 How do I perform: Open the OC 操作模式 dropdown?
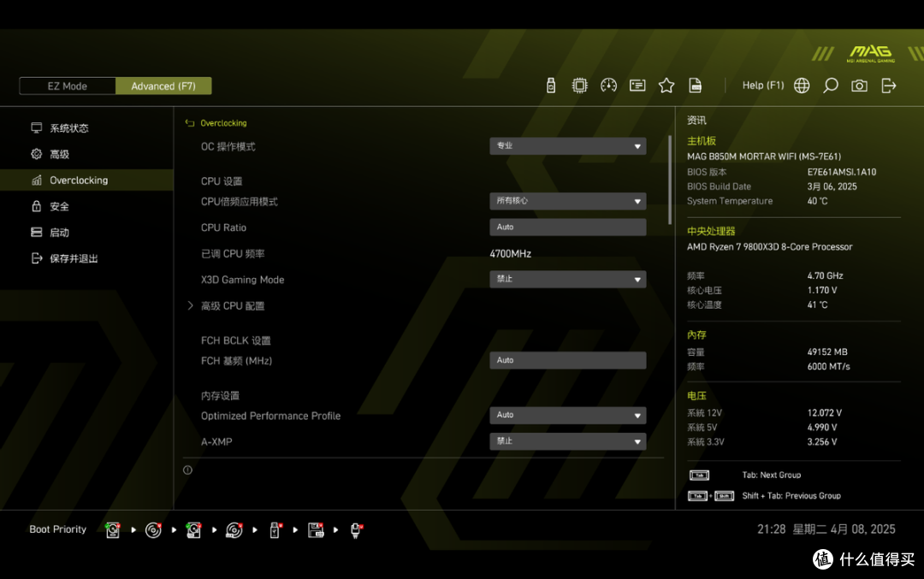(567, 146)
